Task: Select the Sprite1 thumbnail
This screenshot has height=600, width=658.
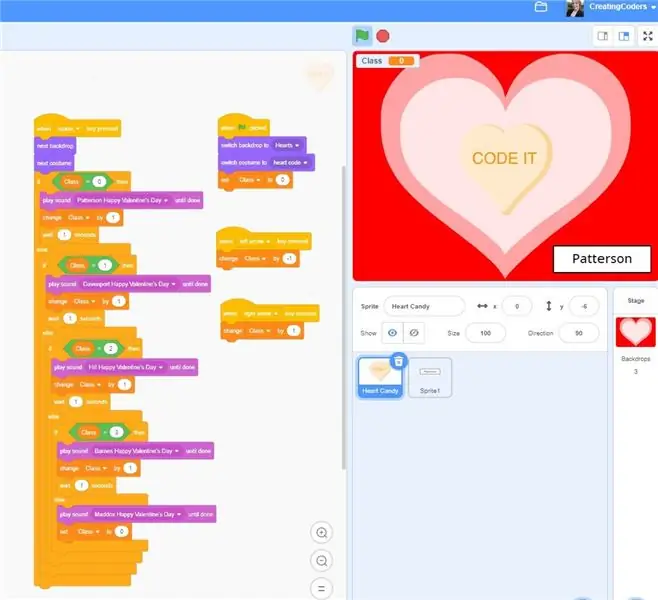Action: [x=430, y=377]
